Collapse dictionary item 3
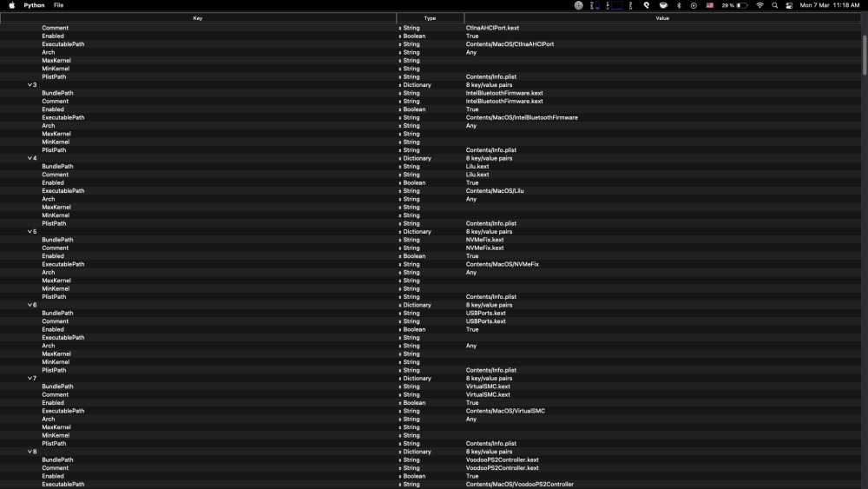The width and height of the screenshot is (868, 489). (x=30, y=85)
